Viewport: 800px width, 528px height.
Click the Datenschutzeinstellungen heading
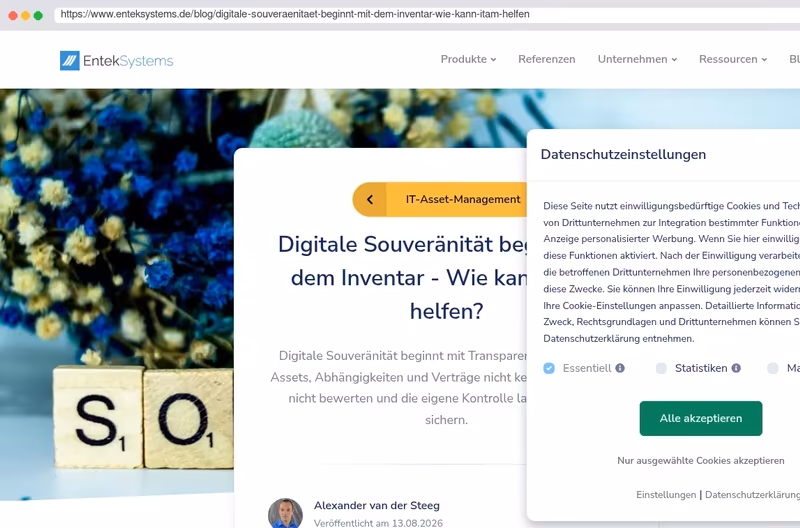point(623,155)
